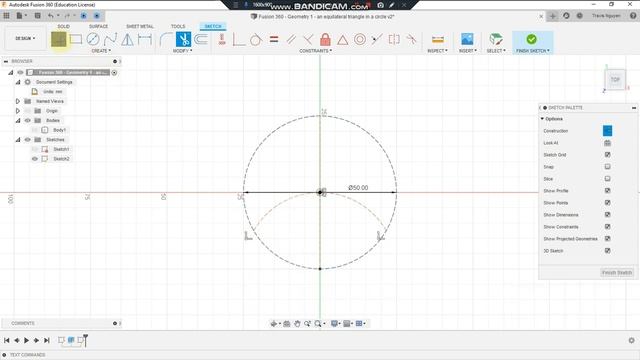
Task: Open the Measure inspect tool
Action: click(x=438, y=39)
